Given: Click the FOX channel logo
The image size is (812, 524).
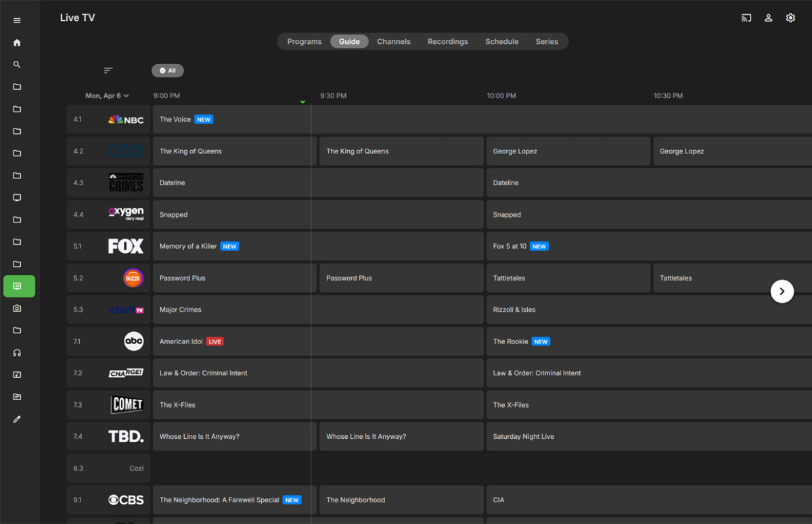Looking at the screenshot, I should click(126, 246).
